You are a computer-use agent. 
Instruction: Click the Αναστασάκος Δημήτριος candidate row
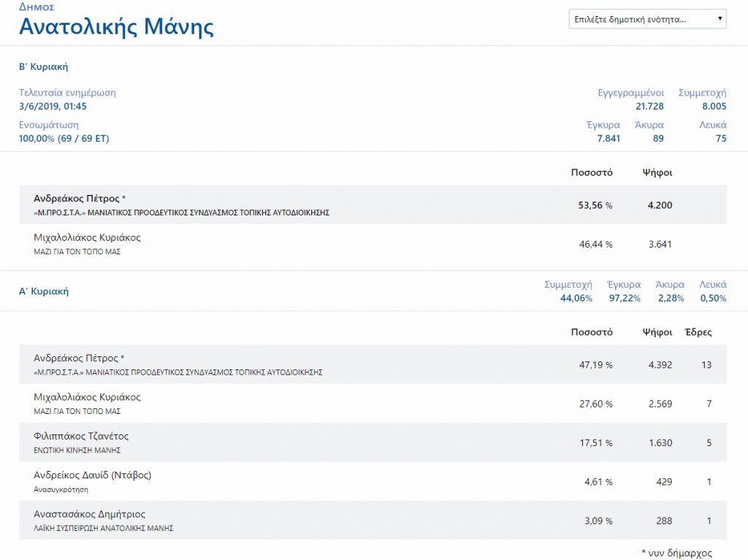(373, 521)
